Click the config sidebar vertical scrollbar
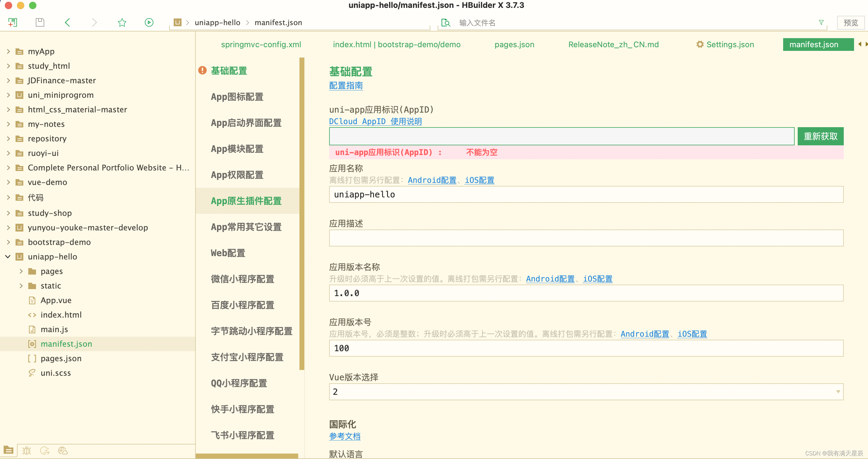The image size is (868, 459). click(302, 214)
